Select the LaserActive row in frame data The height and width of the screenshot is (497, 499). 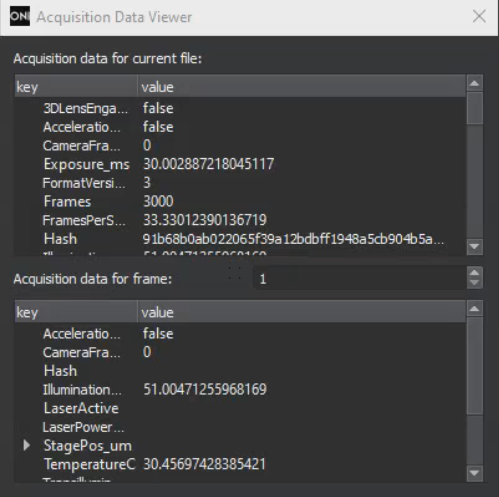[x=240, y=408]
